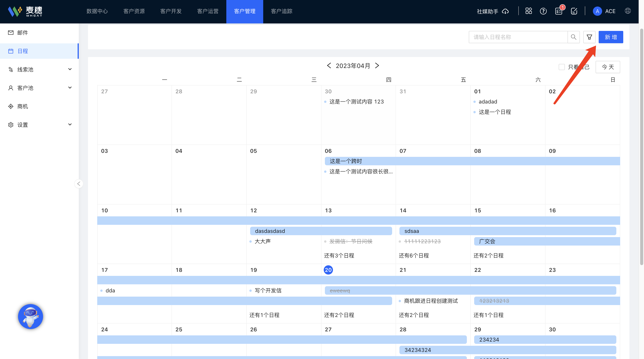Screen dimensions: 644x359
Task: Open the globe language icon
Action: [628, 11]
